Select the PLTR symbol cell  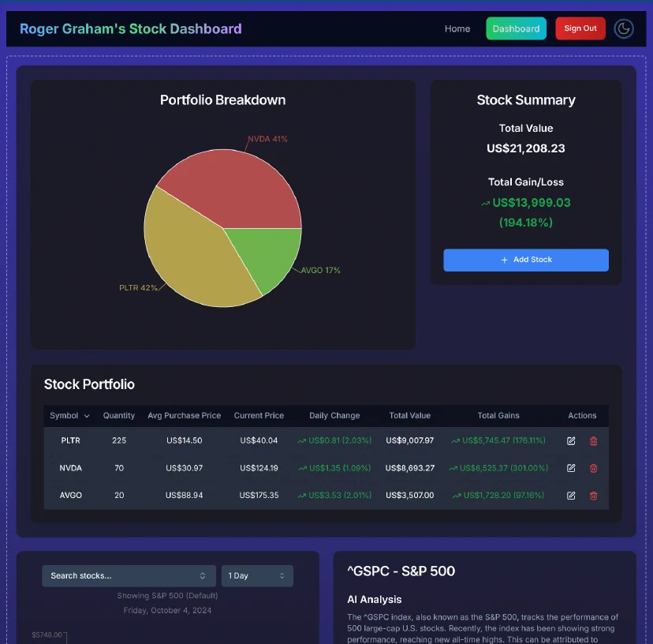pos(70,440)
